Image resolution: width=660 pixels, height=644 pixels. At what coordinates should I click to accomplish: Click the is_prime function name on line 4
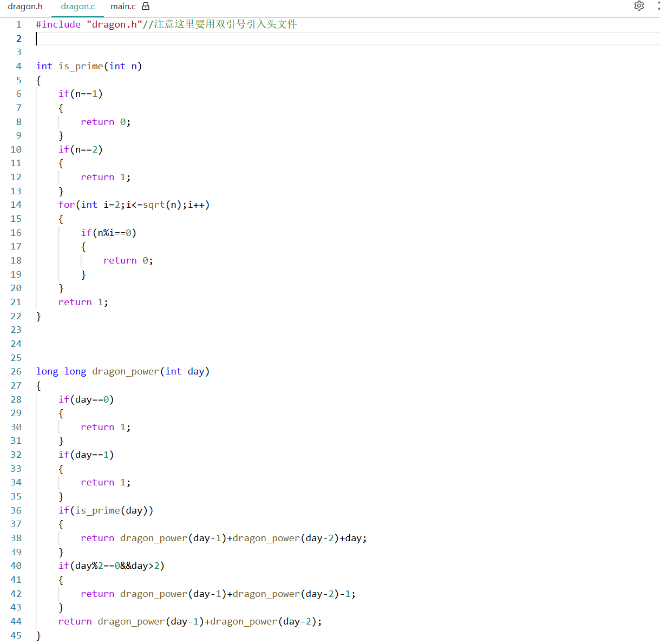81,66
